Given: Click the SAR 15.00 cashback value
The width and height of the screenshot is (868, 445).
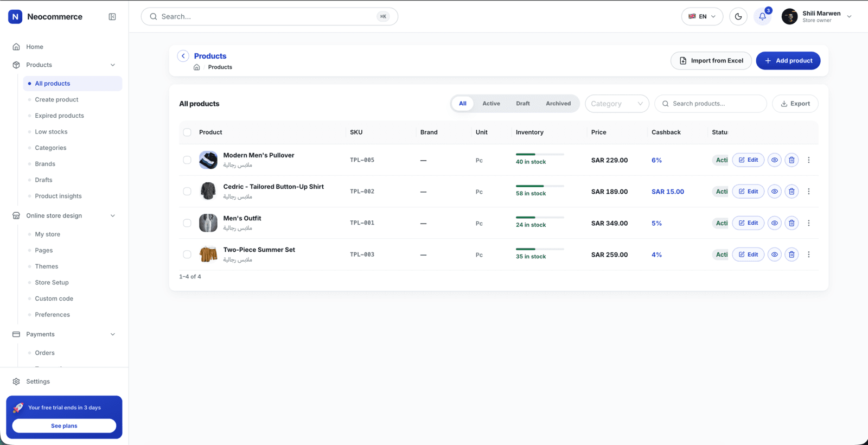Looking at the screenshot, I should pyautogui.click(x=668, y=192).
